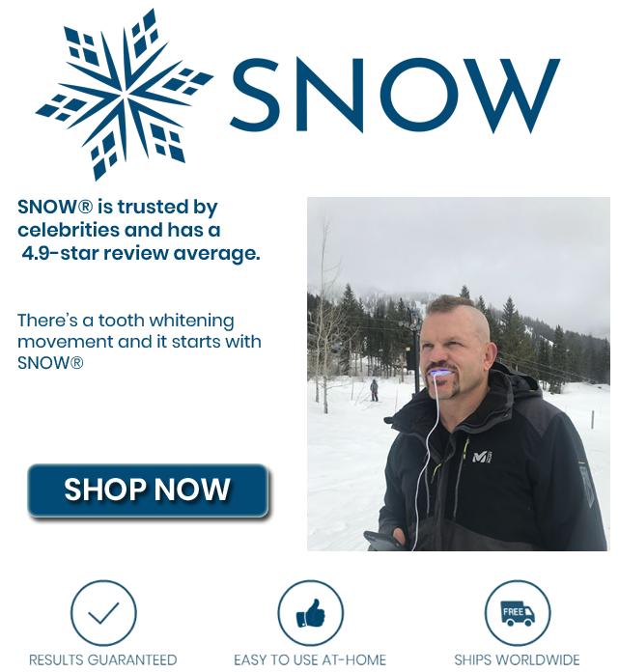Open the RESULTS GUARANTEED label
The width and height of the screenshot is (619, 672).
[x=103, y=659]
